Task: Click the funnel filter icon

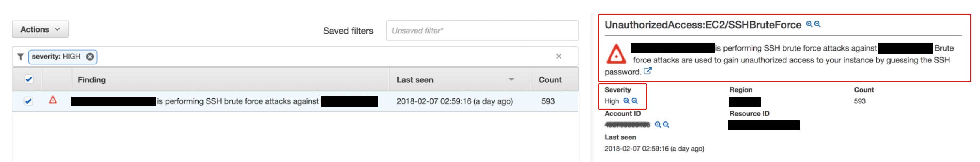Action: point(21,57)
